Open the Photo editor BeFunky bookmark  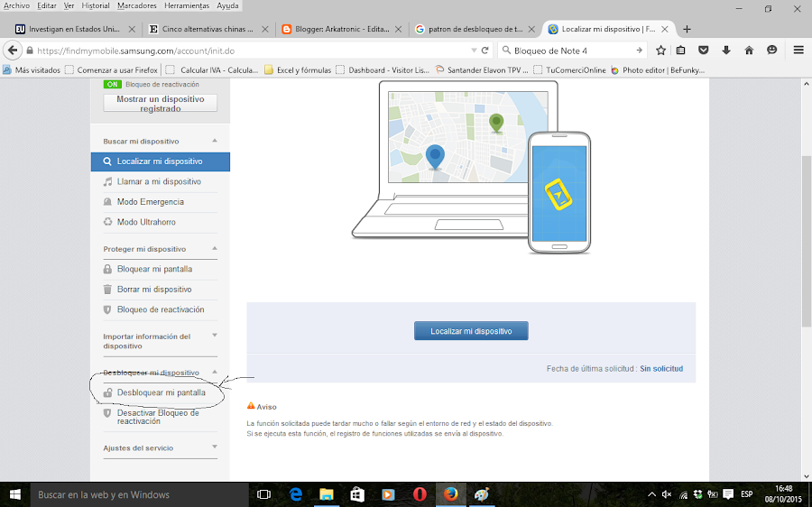pyautogui.click(x=658, y=69)
